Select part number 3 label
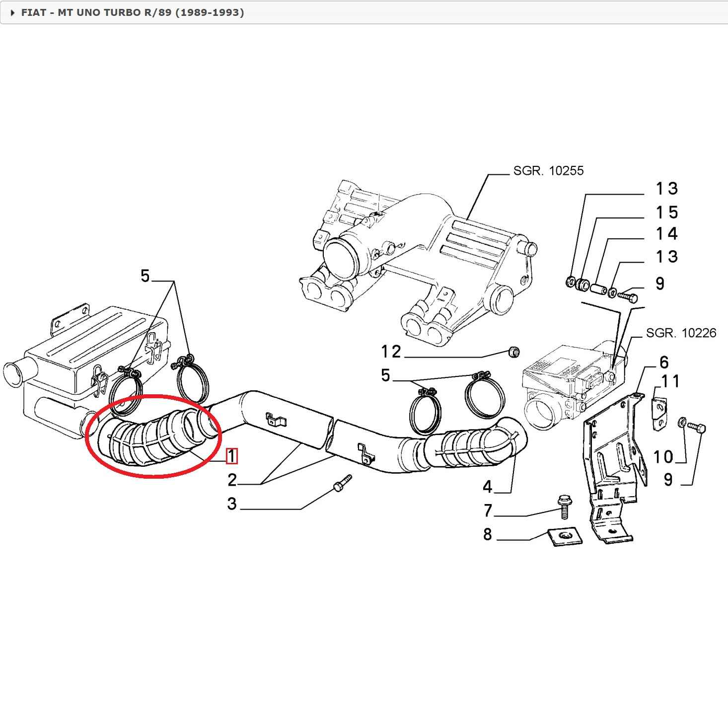Screen dimensions: 728x728 point(232,504)
